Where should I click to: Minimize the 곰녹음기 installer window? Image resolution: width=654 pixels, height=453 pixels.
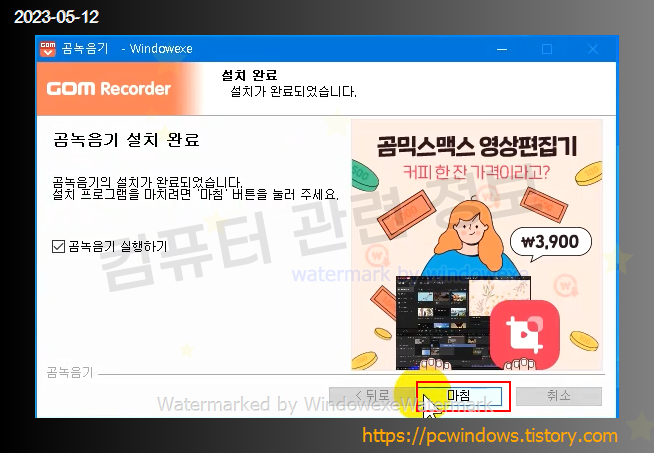[x=502, y=49]
